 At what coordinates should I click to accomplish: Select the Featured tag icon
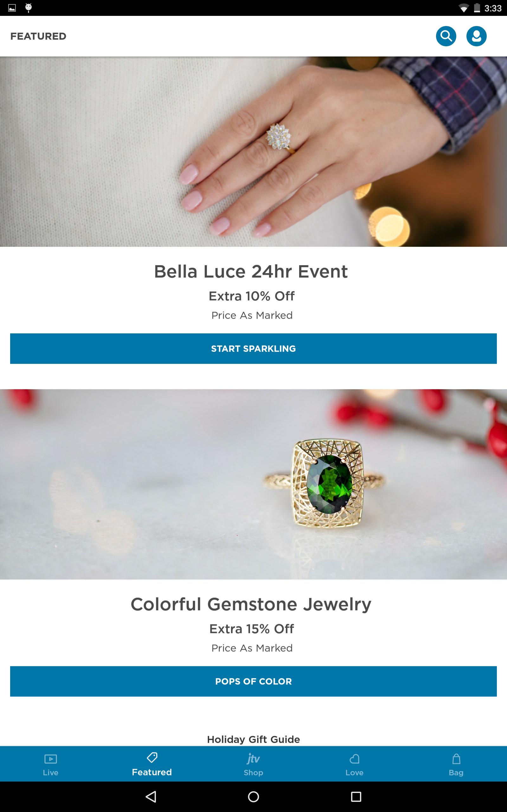tap(152, 757)
